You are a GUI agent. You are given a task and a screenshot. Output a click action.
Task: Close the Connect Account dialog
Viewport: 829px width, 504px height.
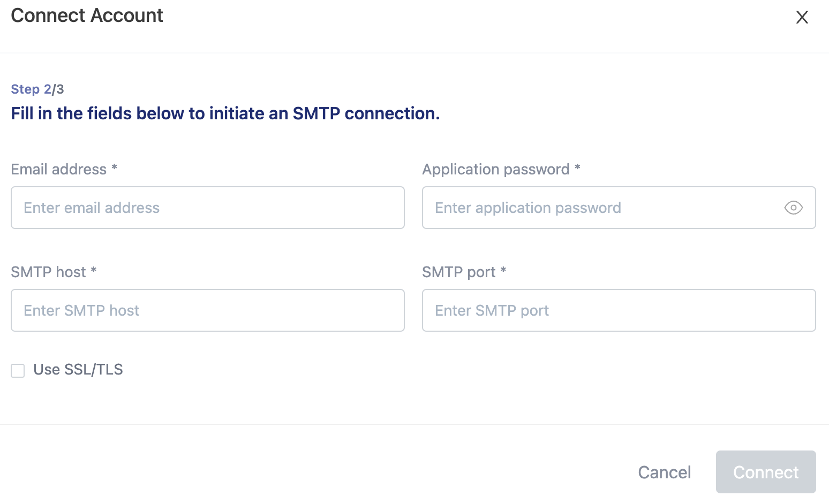[x=802, y=17]
